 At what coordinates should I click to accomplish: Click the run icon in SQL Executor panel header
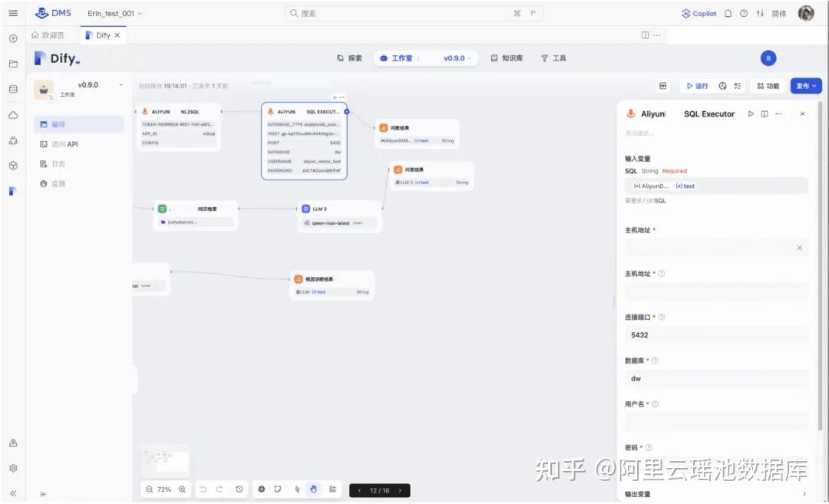[751, 114]
